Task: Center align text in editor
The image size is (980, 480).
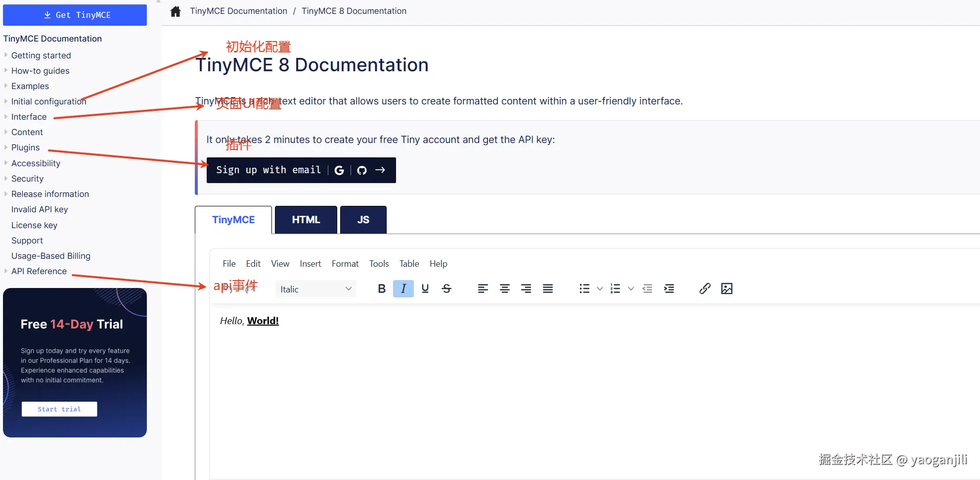Action: 505,288
